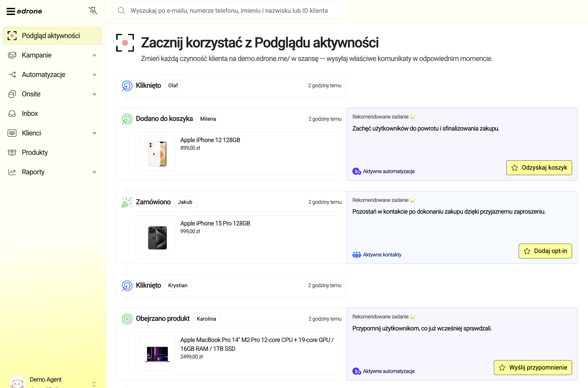
Task: Click the Apple MacBook Pro 14" product name
Action: click(x=257, y=344)
